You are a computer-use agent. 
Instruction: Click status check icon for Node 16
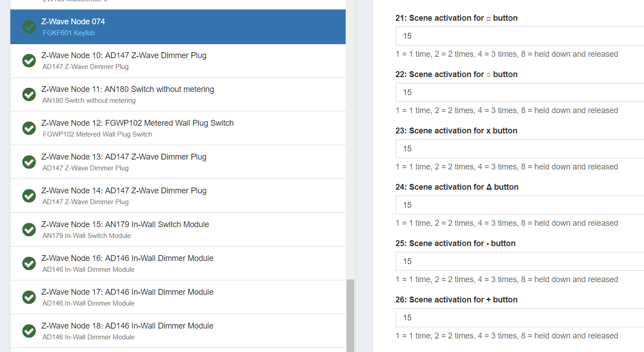[x=29, y=264]
